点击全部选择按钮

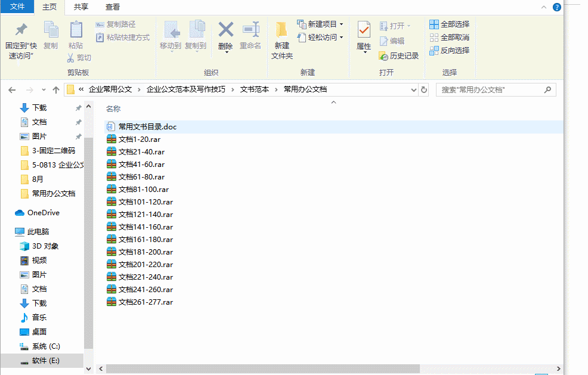449,24
